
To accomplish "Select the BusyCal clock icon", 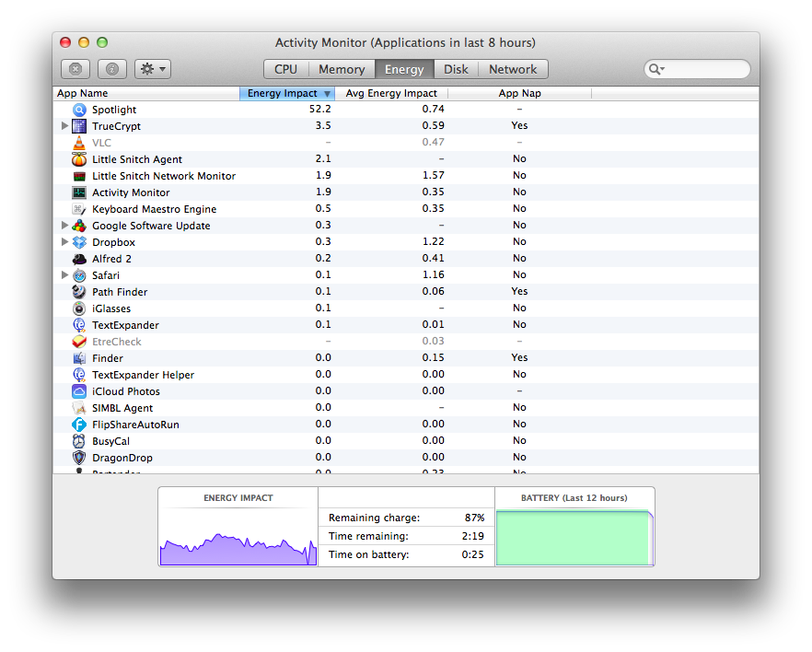I will [x=79, y=441].
